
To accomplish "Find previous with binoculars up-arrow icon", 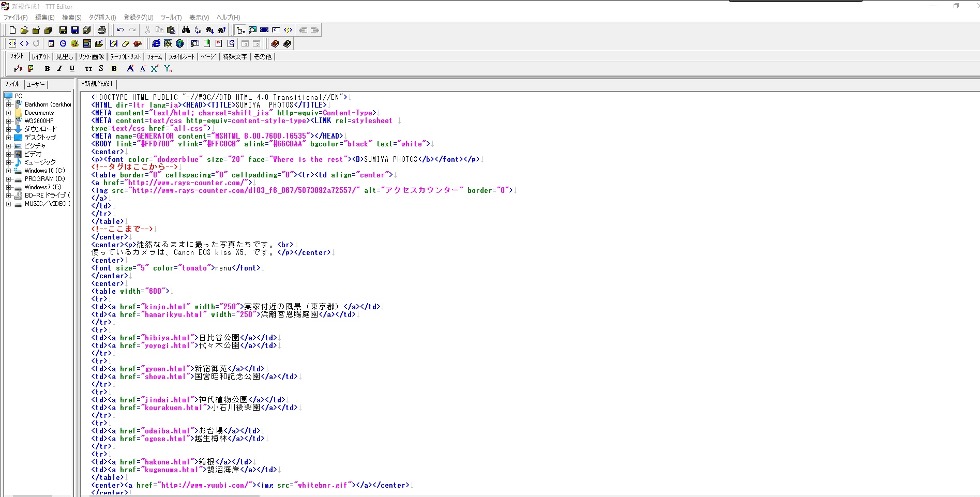I will tap(222, 30).
